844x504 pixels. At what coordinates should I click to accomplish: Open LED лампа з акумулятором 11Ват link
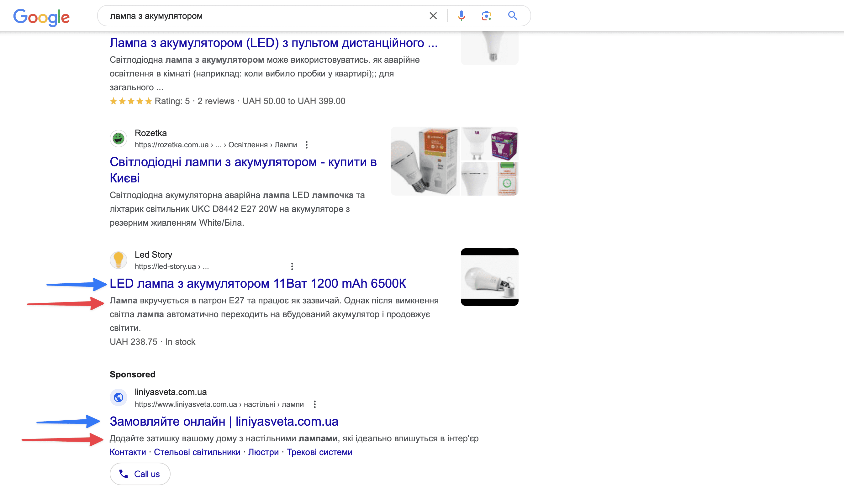[258, 283]
